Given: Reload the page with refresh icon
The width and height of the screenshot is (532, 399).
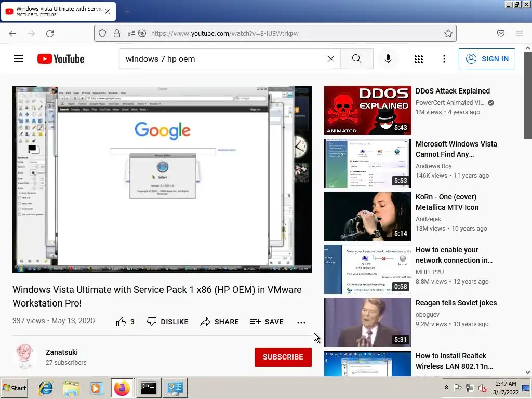Looking at the screenshot, I should tap(50, 33).
